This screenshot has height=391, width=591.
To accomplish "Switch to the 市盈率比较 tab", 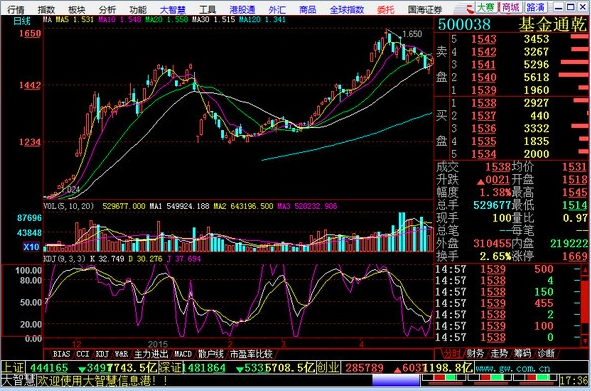I will tap(251, 354).
